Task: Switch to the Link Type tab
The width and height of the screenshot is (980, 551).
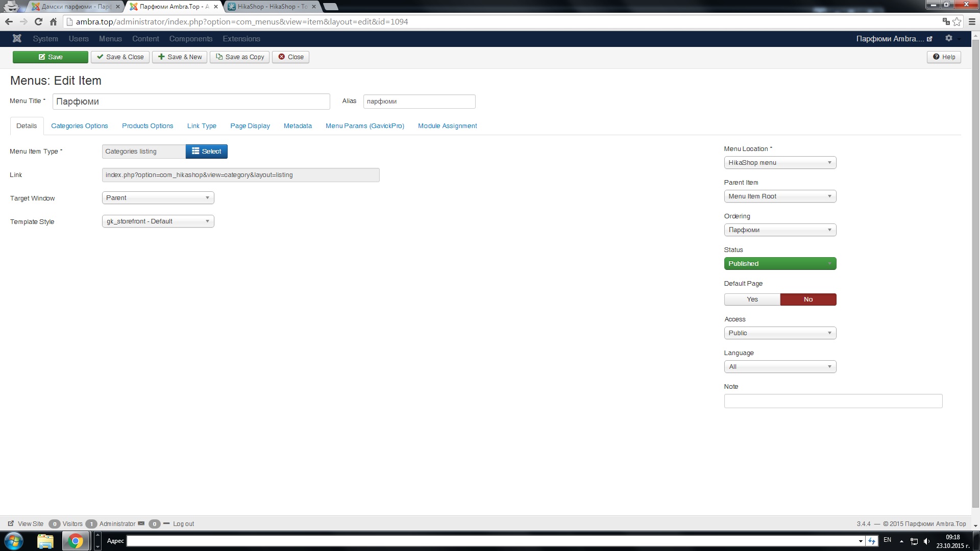Action: (202, 126)
